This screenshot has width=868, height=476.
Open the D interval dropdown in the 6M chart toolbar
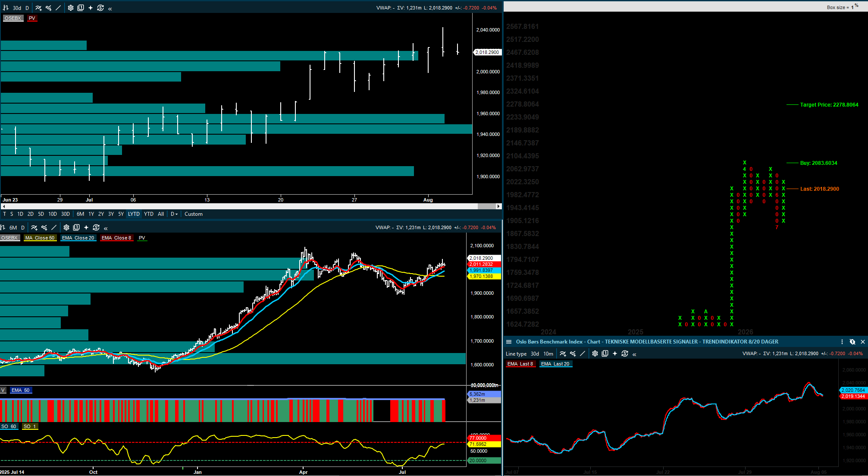coord(23,227)
